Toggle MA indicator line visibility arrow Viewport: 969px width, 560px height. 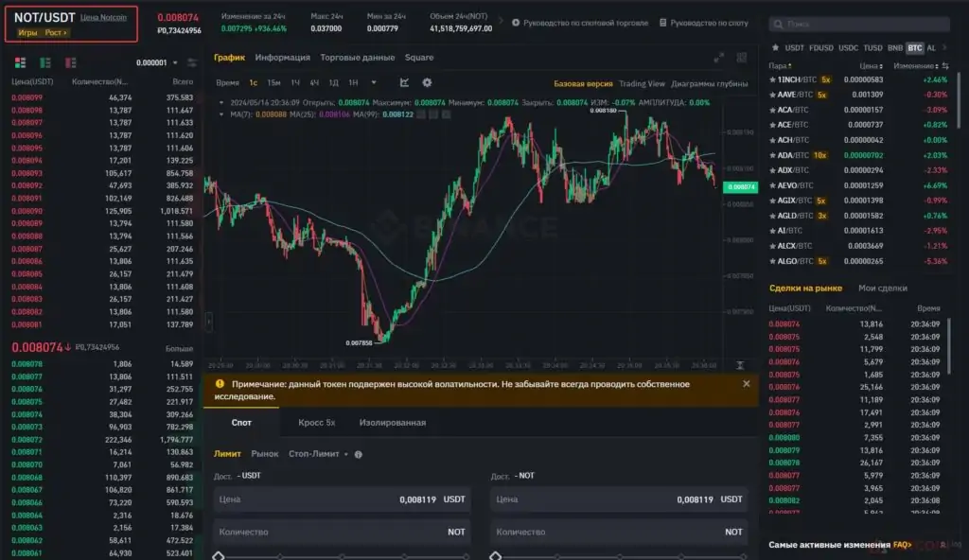[221, 114]
